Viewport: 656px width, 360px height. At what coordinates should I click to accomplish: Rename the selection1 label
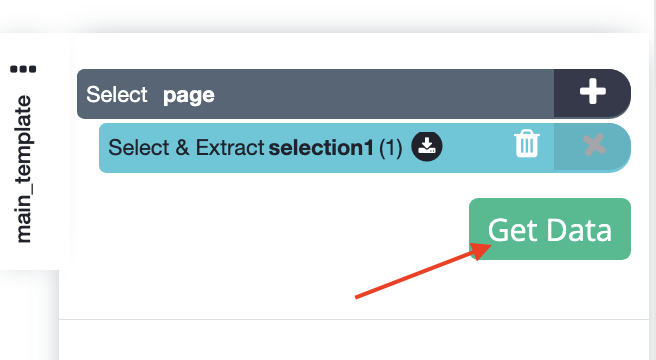(321, 147)
